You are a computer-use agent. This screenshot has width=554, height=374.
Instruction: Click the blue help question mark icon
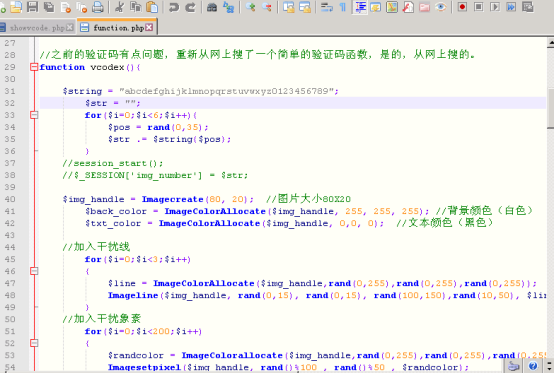point(534,366)
